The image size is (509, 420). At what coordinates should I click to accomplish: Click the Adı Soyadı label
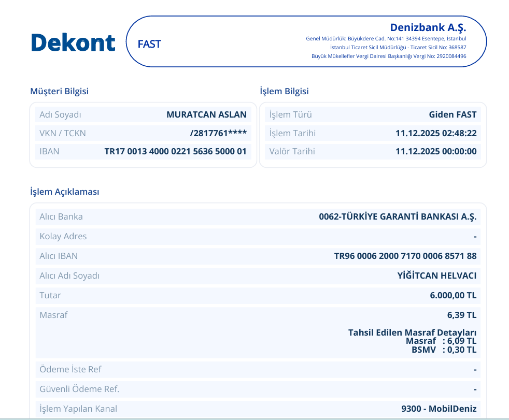60,114
